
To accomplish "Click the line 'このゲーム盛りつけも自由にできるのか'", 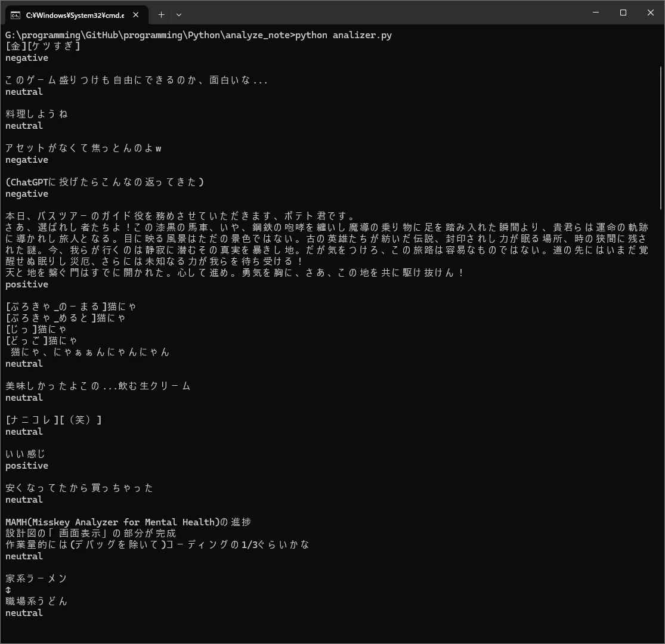I will pyautogui.click(x=137, y=80).
